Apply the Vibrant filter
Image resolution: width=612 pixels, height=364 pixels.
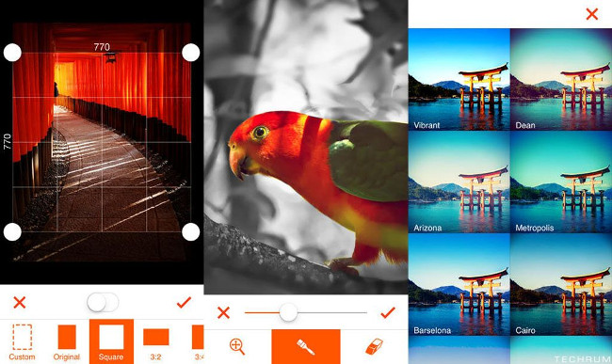(x=459, y=79)
